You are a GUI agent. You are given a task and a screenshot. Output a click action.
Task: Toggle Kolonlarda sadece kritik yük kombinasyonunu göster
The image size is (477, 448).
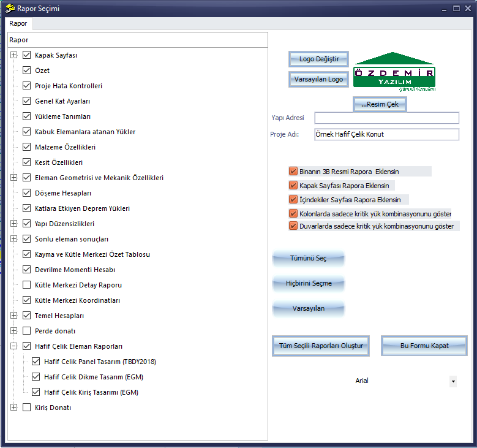pyautogui.click(x=293, y=214)
